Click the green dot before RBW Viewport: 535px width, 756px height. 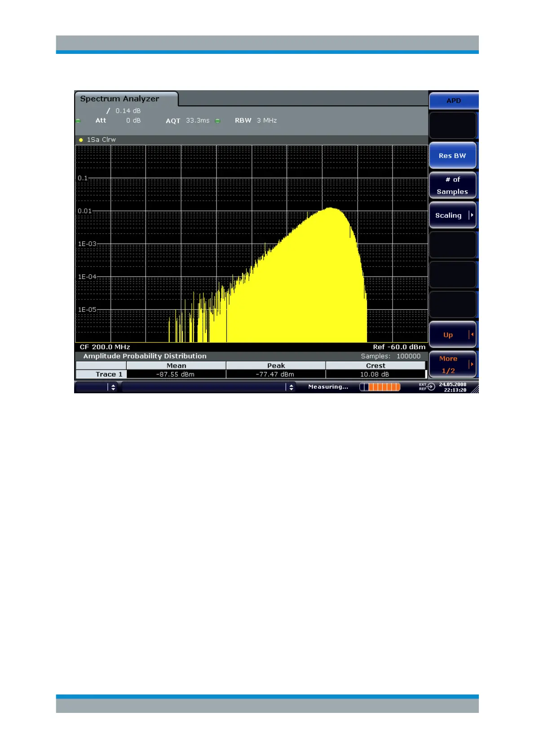click(218, 121)
